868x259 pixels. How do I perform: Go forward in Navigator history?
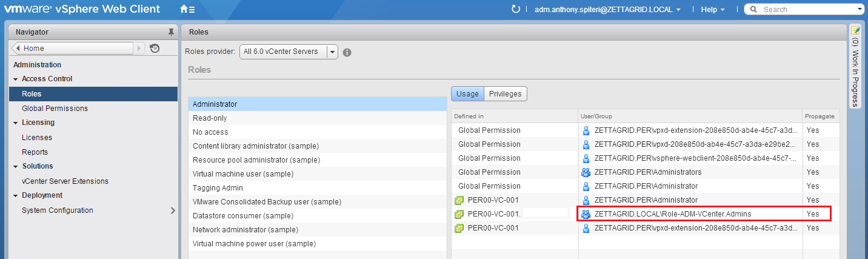(140, 49)
